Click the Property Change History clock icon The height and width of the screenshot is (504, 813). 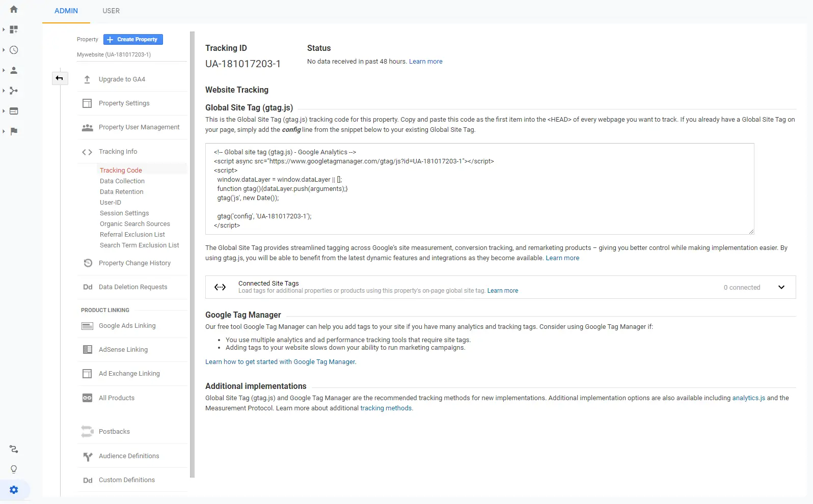coord(88,263)
